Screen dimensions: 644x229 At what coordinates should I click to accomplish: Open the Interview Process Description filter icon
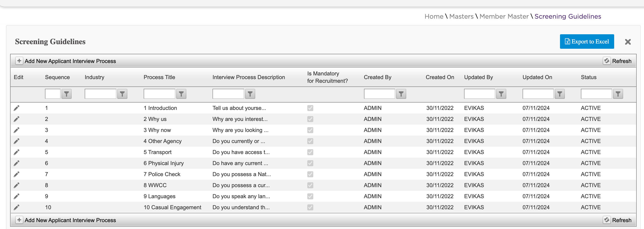250,94
